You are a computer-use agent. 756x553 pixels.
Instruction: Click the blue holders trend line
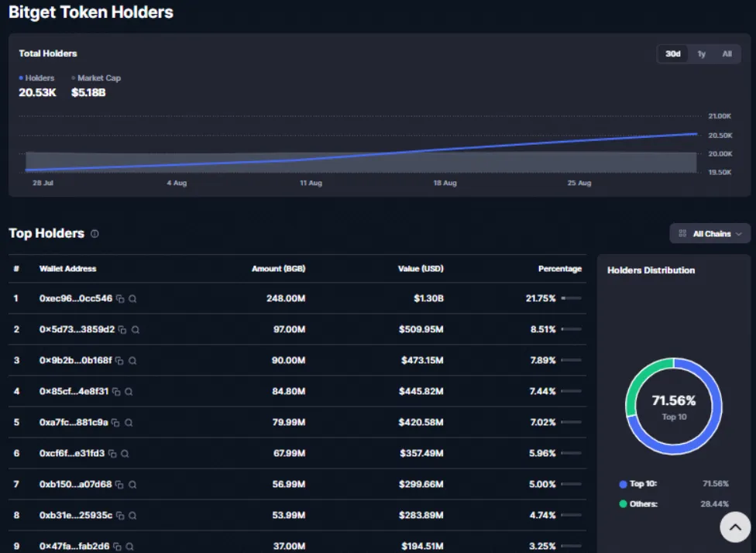(x=362, y=154)
